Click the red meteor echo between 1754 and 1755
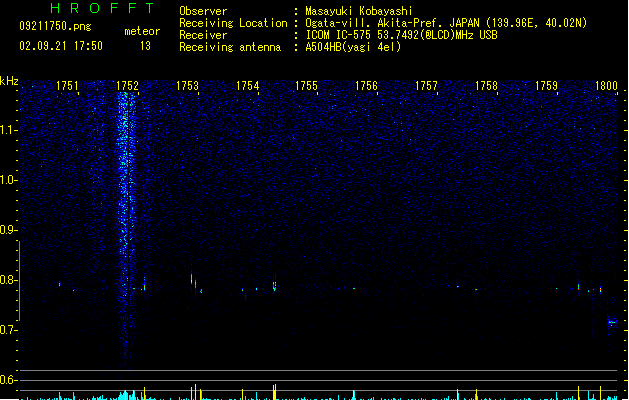This screenshot has width=629, height=400. pyautogui.click(x=274, y=285)
